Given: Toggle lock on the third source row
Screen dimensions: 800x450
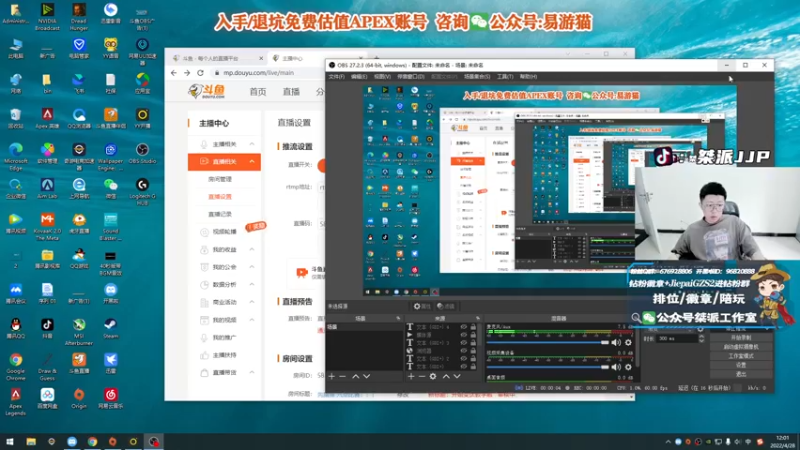Looking at the screenshot, I should pos(473,343).
